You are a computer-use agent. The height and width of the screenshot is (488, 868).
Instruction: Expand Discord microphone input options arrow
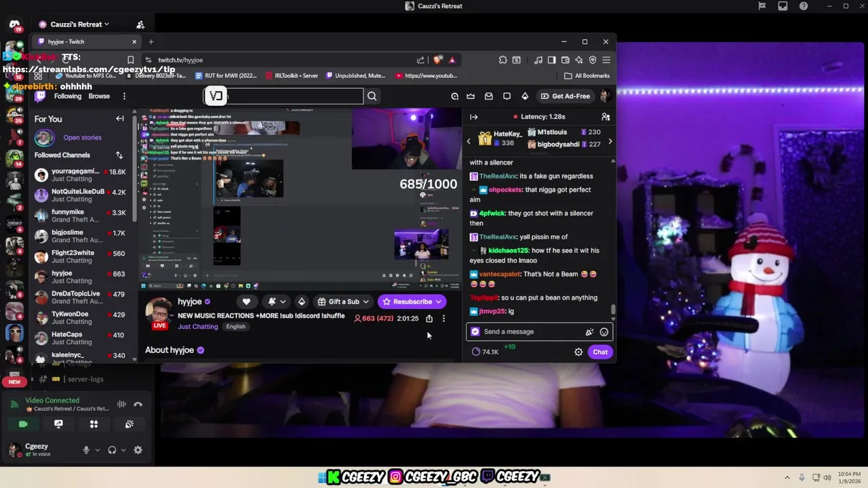pyautogui.click(x=98, y=450)
